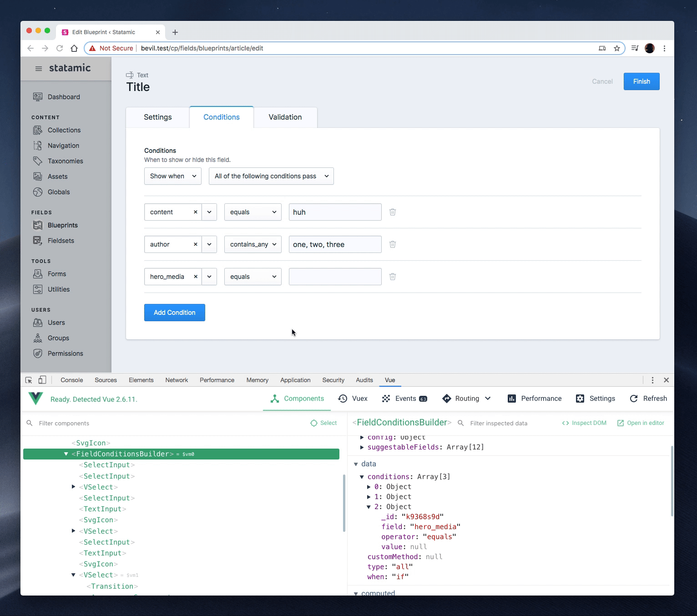Viewport: 697px width, 616px height.
Task: Collapse the FieldConditionsBuilder tree node
Action: coord(66,454)
